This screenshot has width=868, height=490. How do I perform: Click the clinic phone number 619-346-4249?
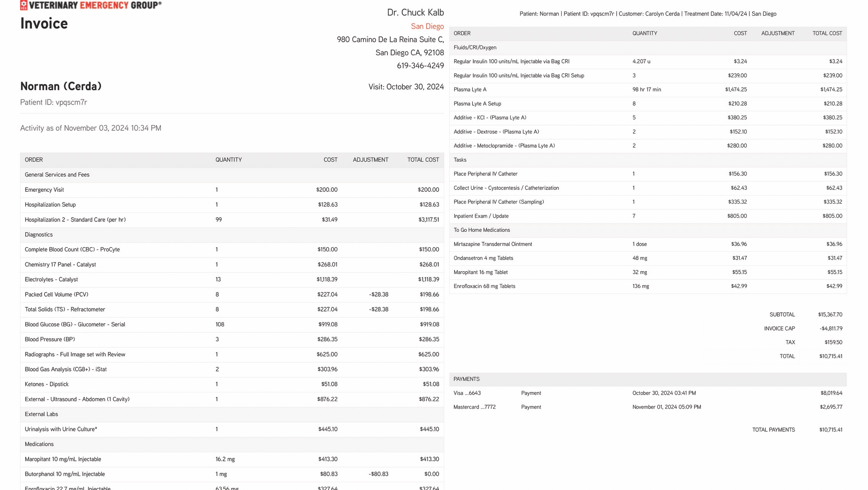point(420,66)
